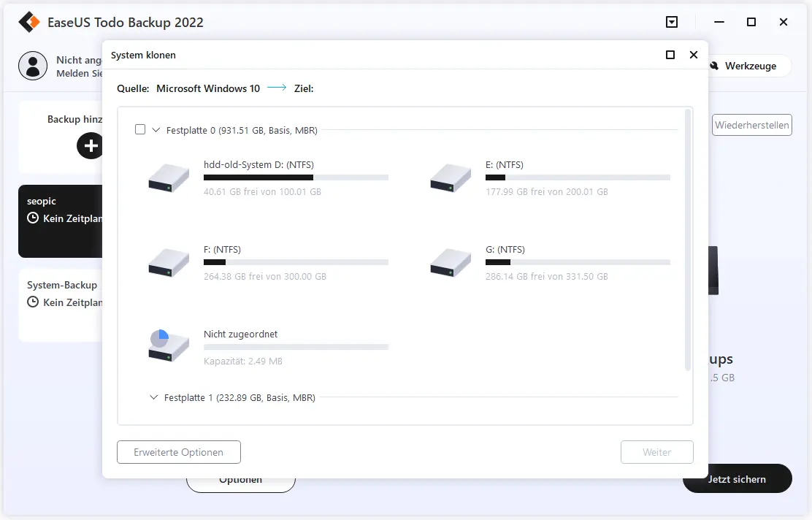Click '286.14 GB frei von 331.50 GB' text

pos(547,277)
